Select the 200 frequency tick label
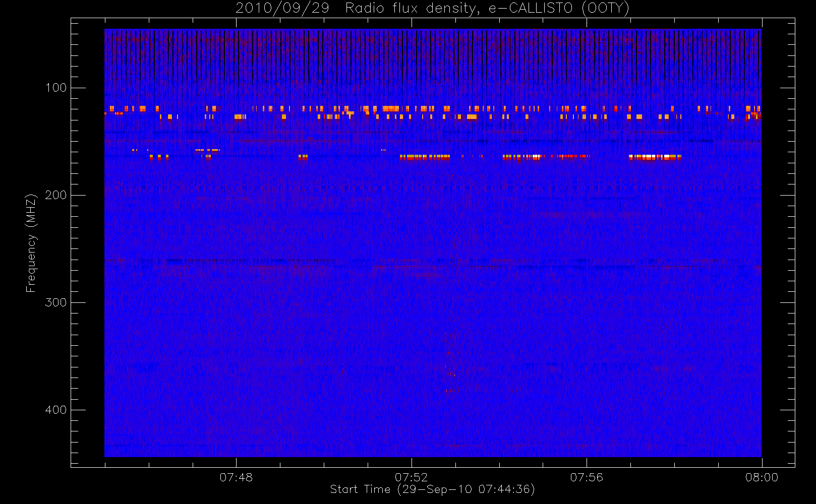The width and height of the screenshot is (816, 504). tap(56, 195)
